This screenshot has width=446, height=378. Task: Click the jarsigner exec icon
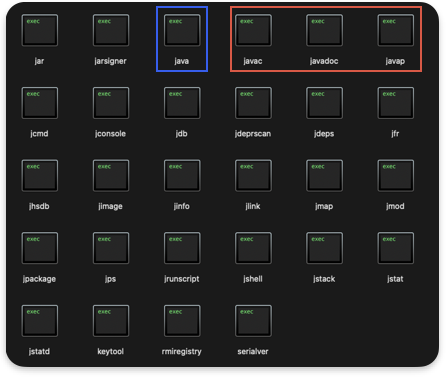111,30
